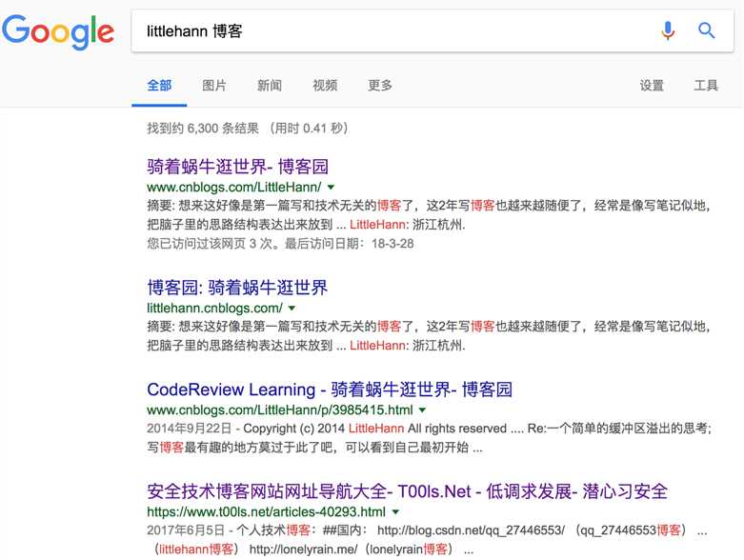Screen dimensions: 744x560
Task: Open CodeReview Learning result link
Action: 330,390
